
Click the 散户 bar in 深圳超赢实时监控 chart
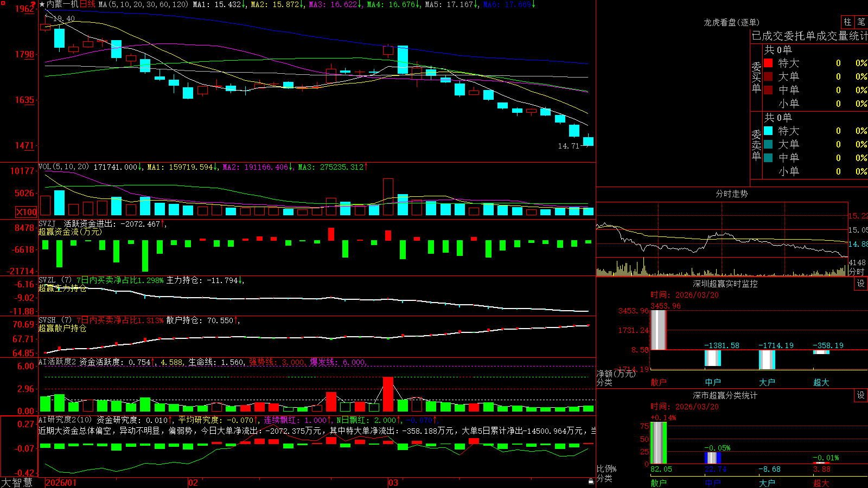659,330
